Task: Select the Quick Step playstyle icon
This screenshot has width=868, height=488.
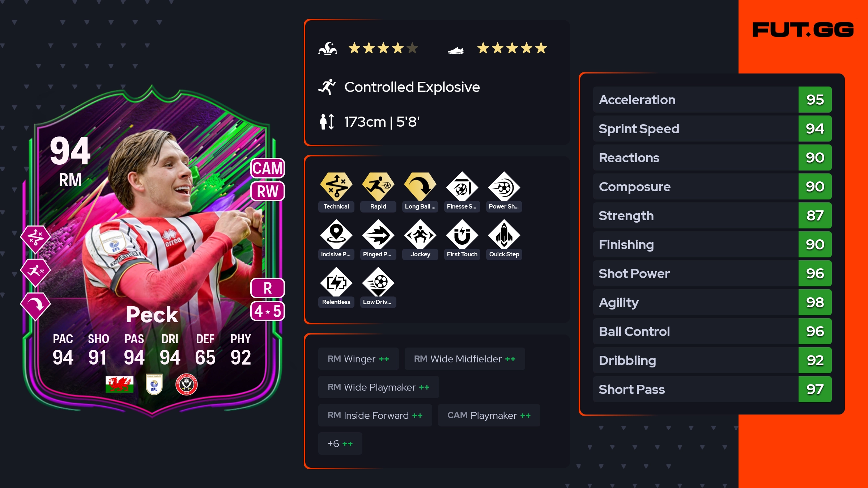Action: (504, 235)
